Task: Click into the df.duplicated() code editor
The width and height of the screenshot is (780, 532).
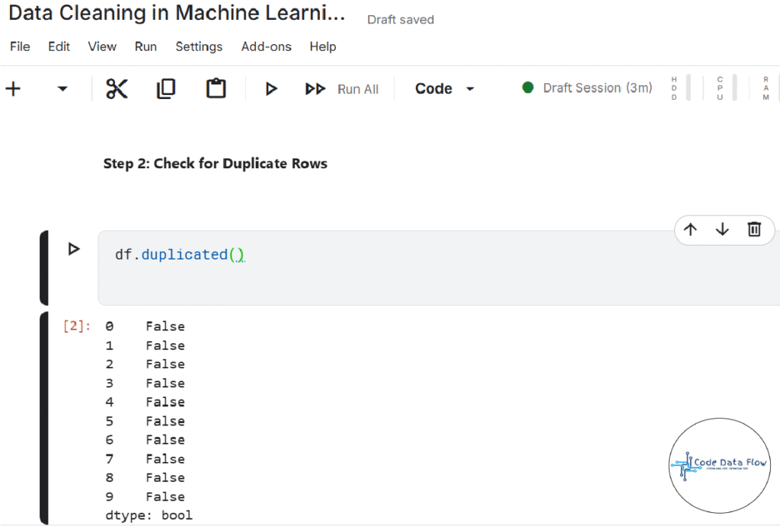Action: coord(381,266)
